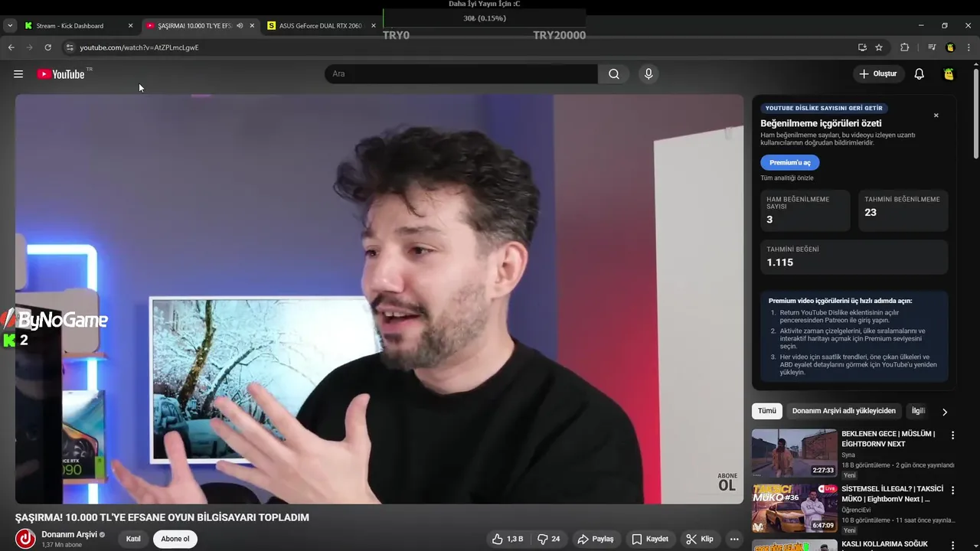Viewport: 980px width, 551px height.
Task: Save the video with Kaydet
Action: [x=650, y=539]
